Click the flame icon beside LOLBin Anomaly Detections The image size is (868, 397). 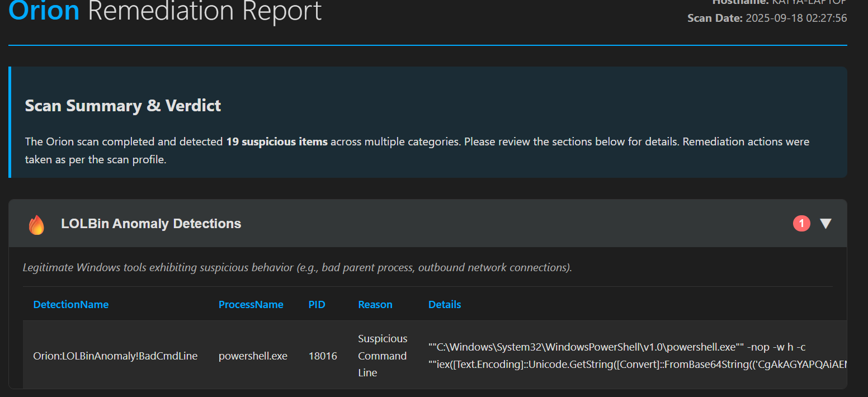point(36,224)
